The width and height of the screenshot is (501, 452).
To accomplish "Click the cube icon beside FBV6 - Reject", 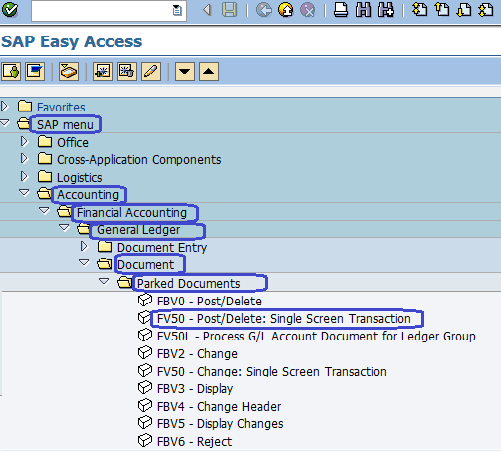I will point(145,441).
